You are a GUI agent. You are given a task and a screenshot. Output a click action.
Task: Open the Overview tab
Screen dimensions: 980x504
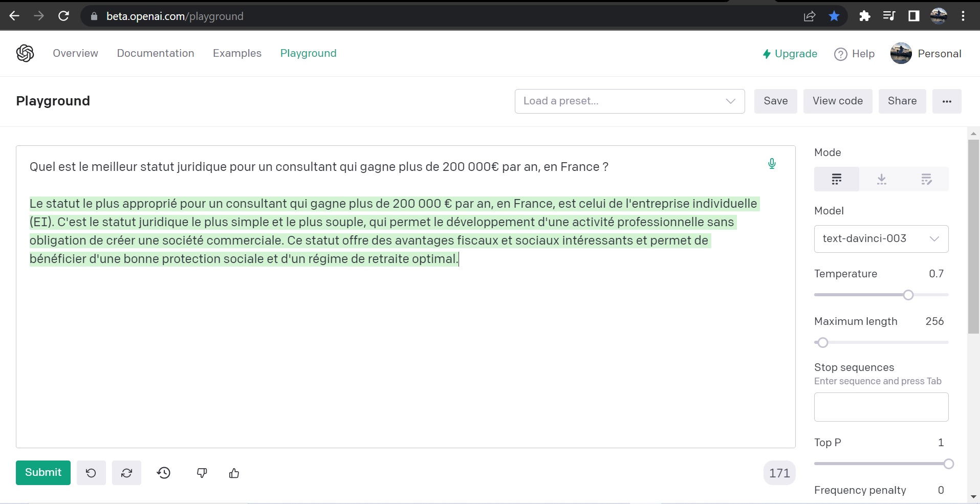[75, 53]
